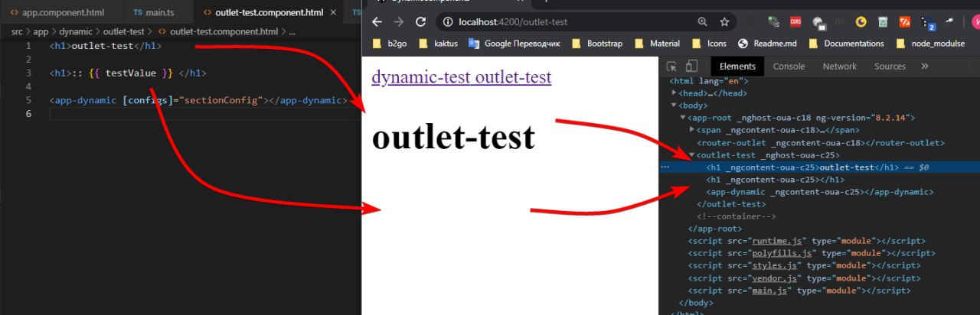Click the outlet-test heading on page
This screenshot has width=980, height=315.
452,138
